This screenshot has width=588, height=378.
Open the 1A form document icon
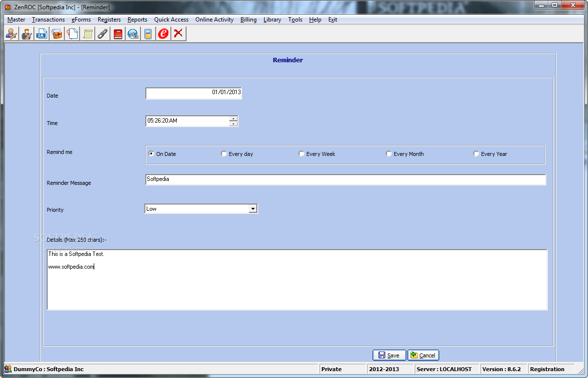click(42, 34)
